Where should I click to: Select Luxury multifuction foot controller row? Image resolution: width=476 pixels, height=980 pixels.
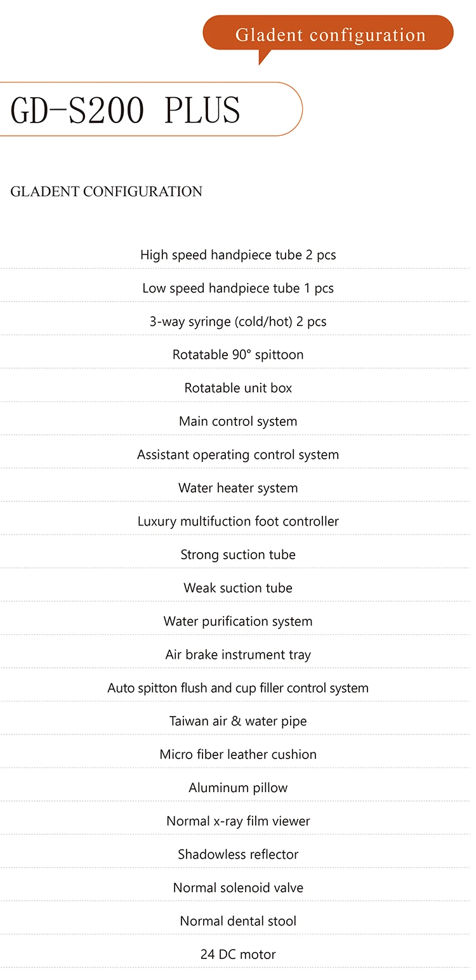click(x=238, y=521)
